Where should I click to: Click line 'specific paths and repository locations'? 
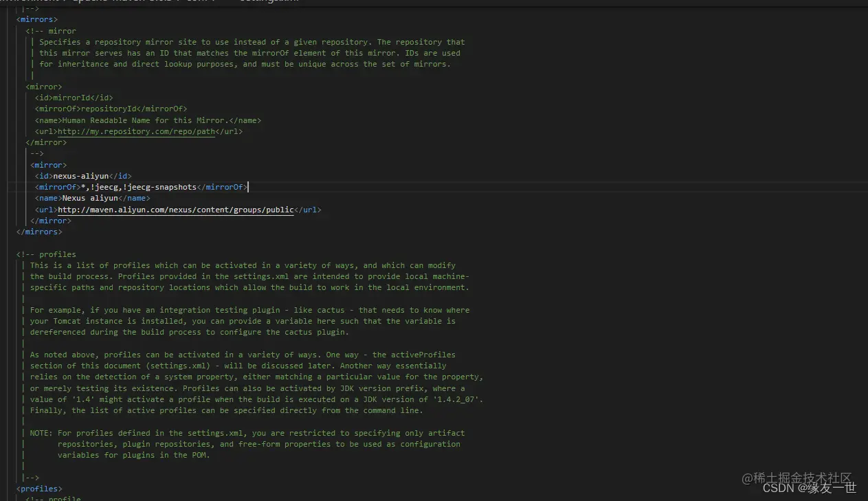tap(249, 287)
